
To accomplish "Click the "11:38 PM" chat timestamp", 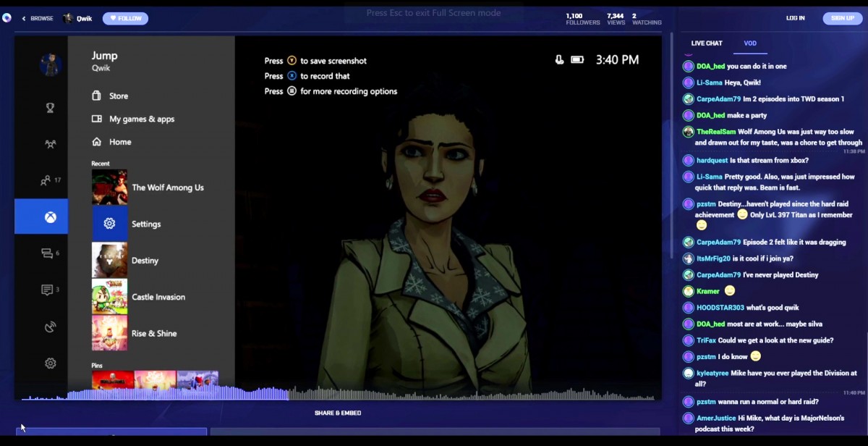I will pos(854,151).
